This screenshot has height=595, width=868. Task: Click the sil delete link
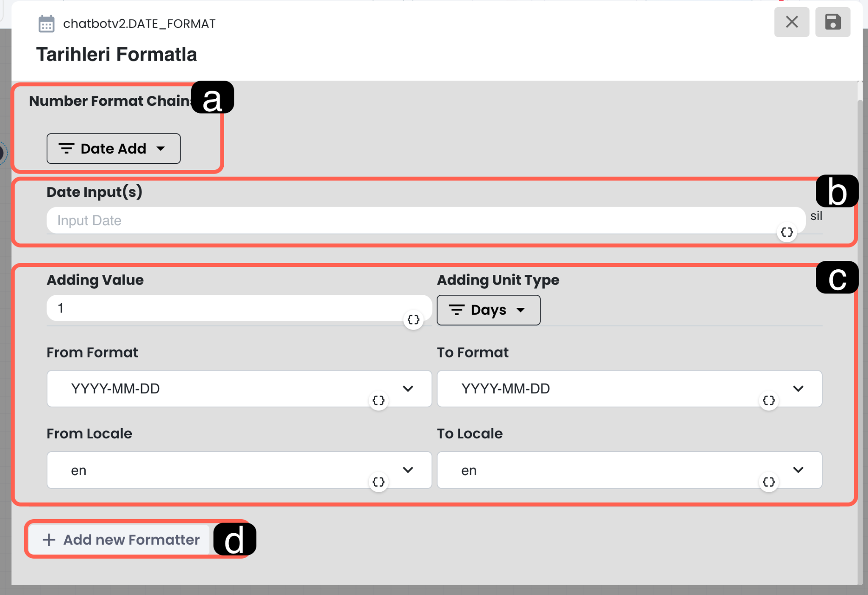[816, 216]
